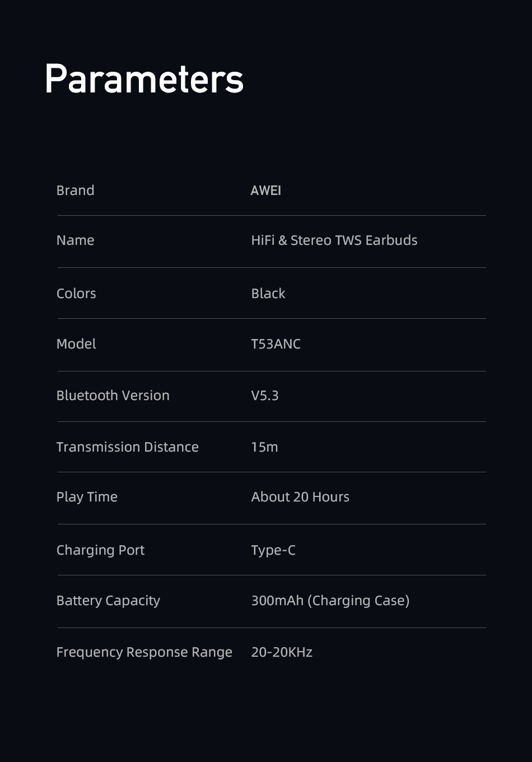Click the 15m distance value
Screen dimensions: 532x762
[x=264, y=447]
